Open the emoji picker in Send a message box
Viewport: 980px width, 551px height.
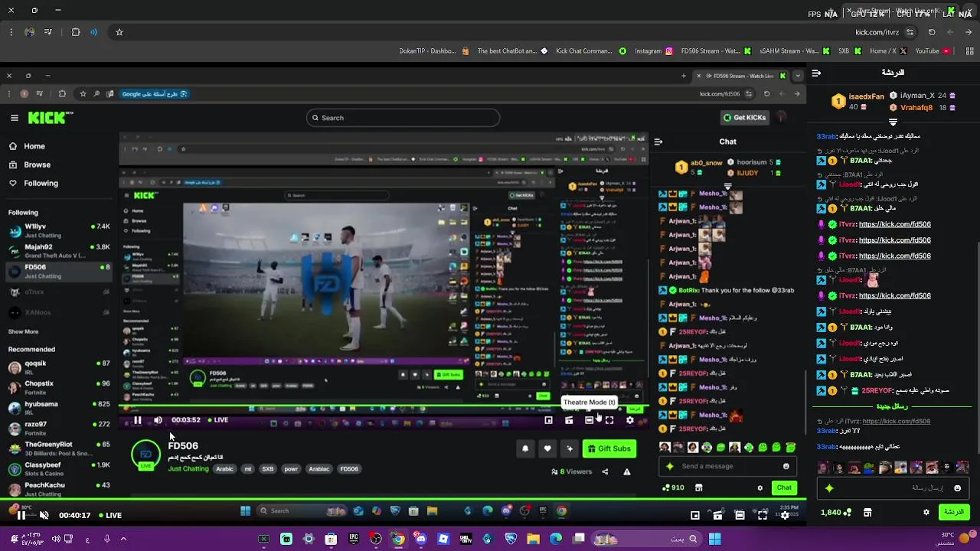tap(786, 466)
